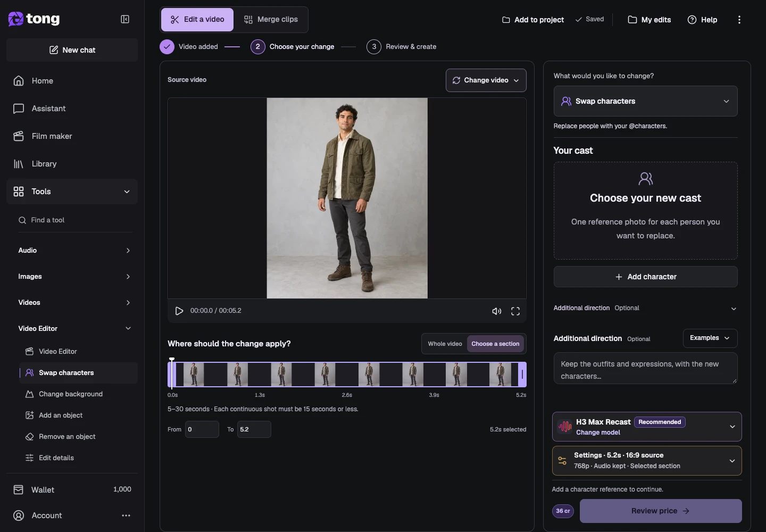Select Whole video option

tap(445, 344)
